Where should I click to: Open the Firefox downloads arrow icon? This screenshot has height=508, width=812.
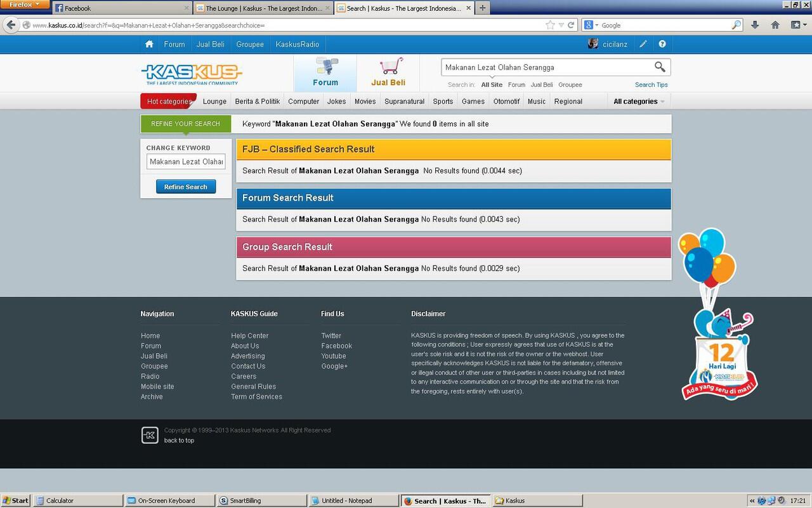click(755, 25)
